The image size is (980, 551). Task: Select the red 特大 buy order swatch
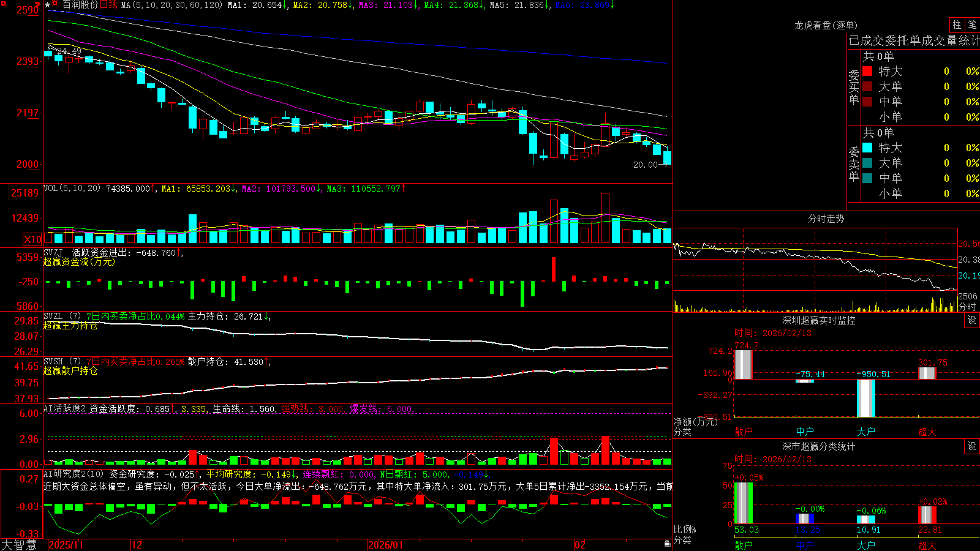867,71
